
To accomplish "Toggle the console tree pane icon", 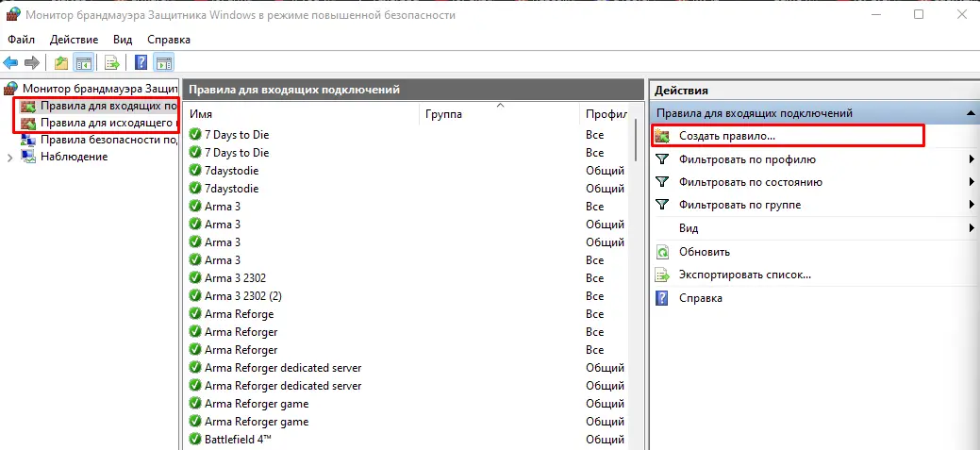I will 83,62.
